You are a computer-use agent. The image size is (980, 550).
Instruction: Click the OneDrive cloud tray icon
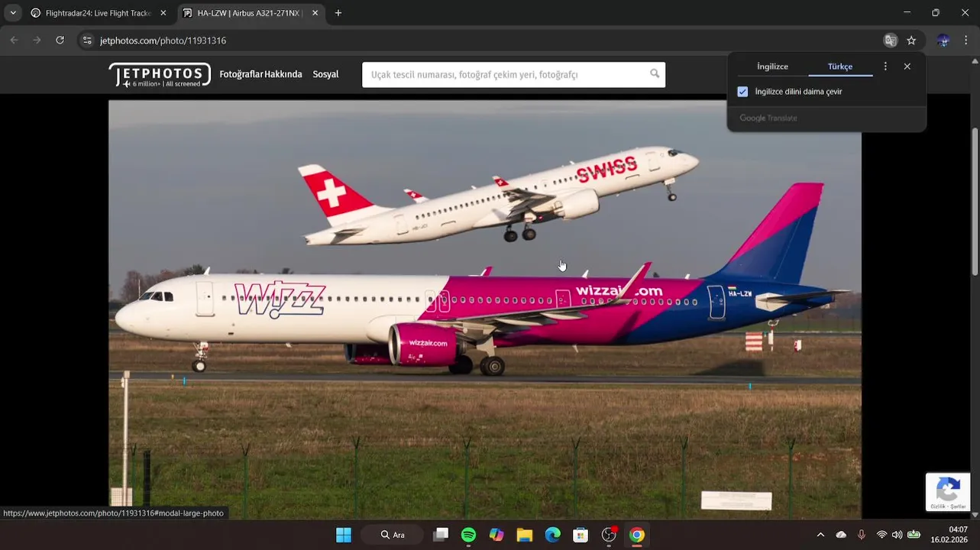pos(841,535)
